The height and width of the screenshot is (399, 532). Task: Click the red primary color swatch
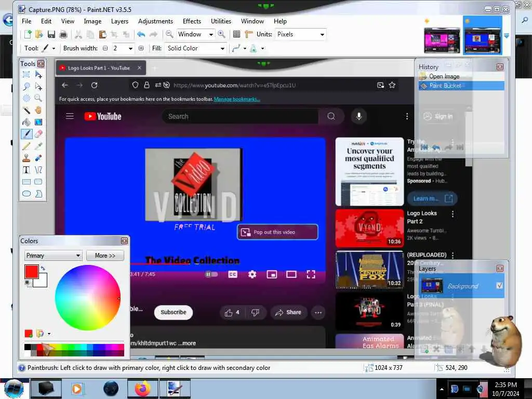(31, 271)
